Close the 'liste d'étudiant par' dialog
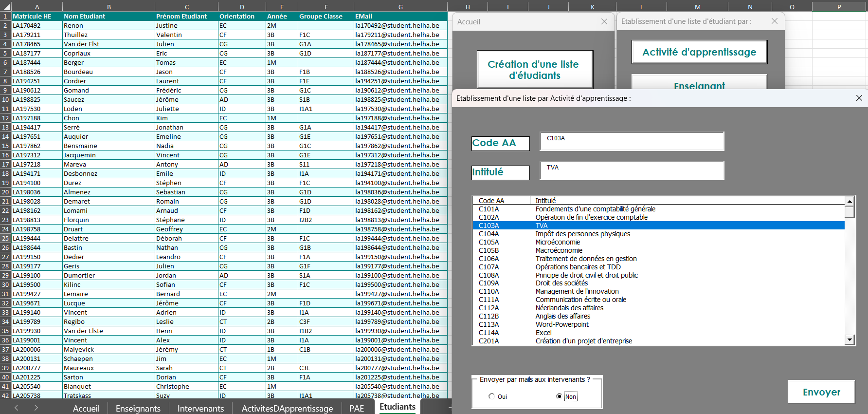This screenshot has height=414, width=868. point(774,21)
